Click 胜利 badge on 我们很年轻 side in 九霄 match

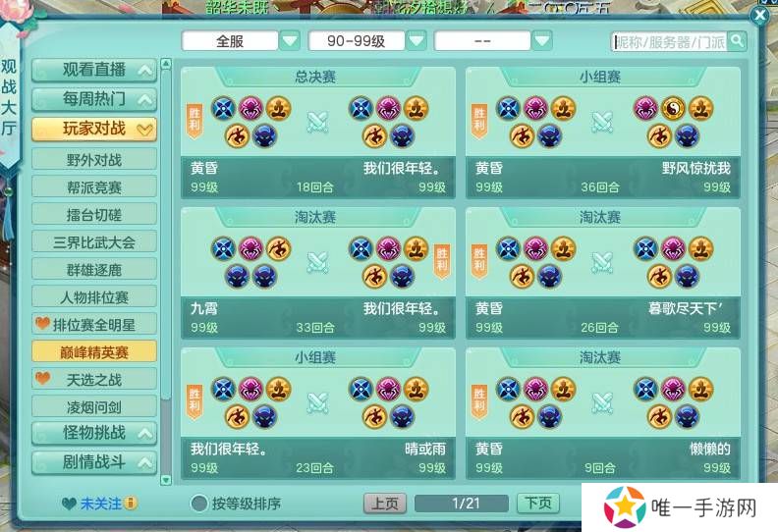pos(442,261)
